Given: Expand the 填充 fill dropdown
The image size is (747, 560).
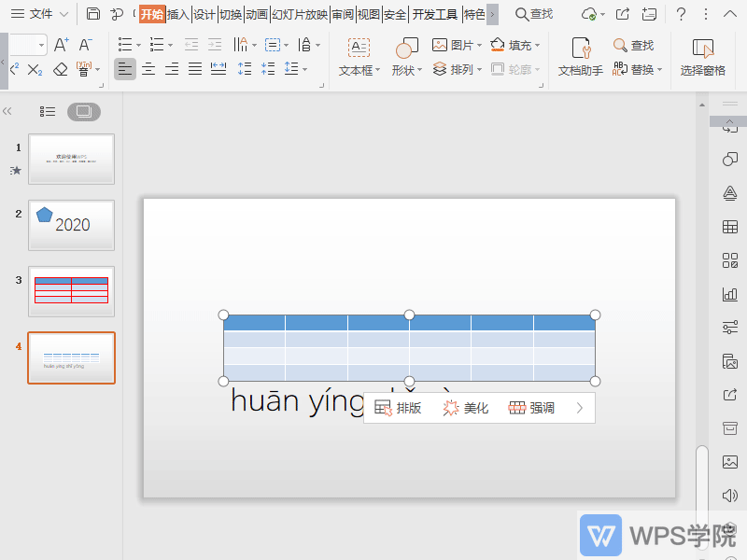Looking at the screenshot, I should 539,45.
